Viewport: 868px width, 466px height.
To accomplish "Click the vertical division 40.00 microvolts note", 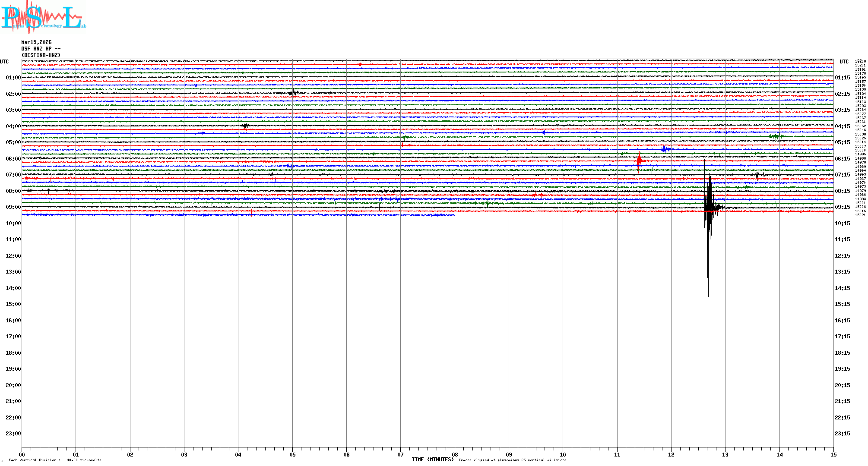I will tap(55, 460).
